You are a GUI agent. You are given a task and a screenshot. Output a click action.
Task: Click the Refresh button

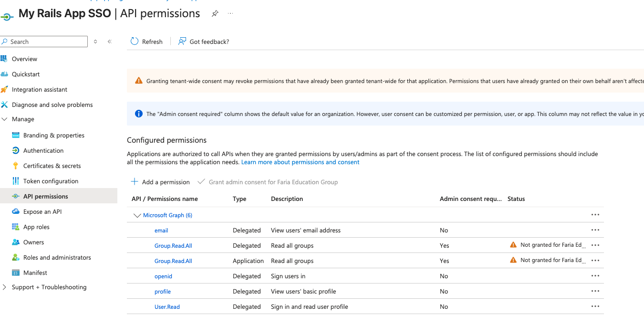click(146, 42)
